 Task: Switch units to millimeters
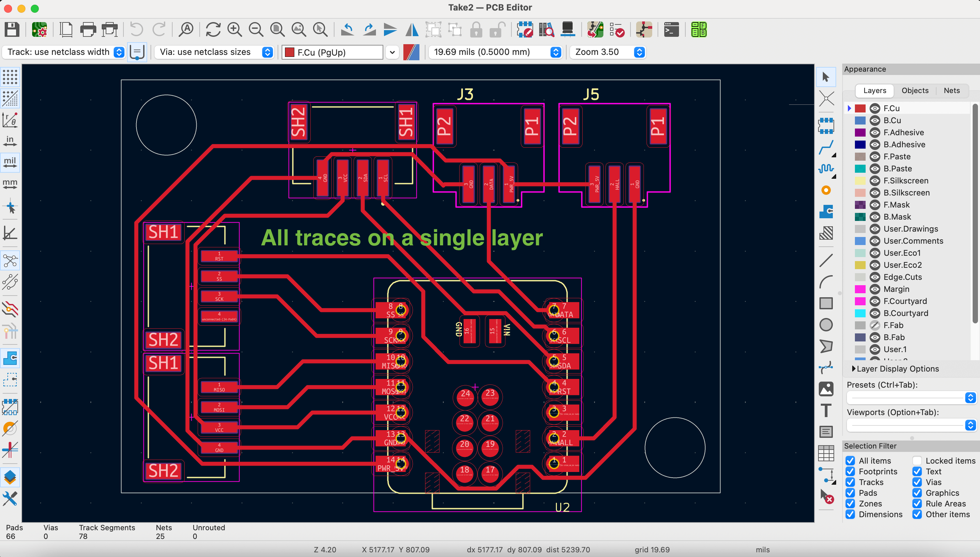click(x=10, y=183)
